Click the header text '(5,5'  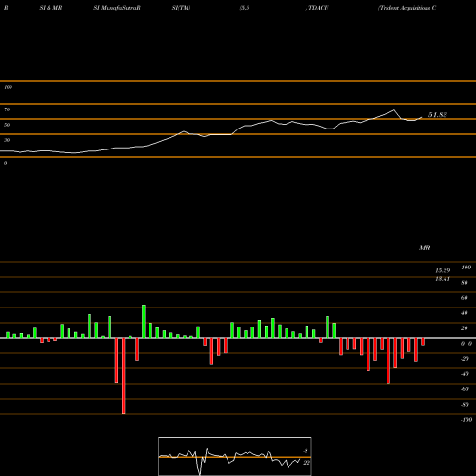tap(245, 8)
